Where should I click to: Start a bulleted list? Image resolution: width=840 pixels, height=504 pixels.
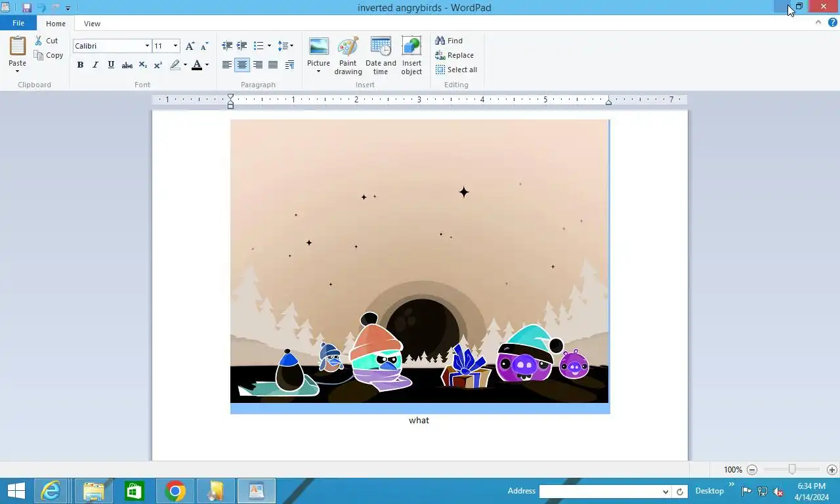pos(259,46)
